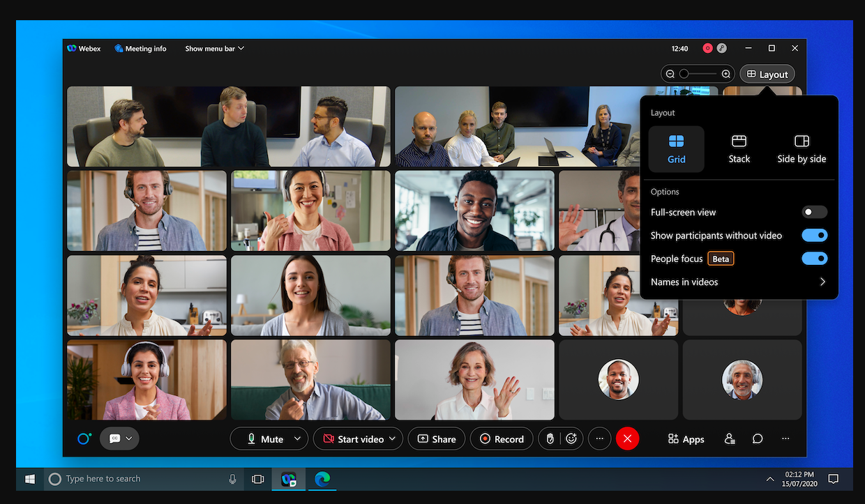Open the participants panel icon

pos(730,439)
